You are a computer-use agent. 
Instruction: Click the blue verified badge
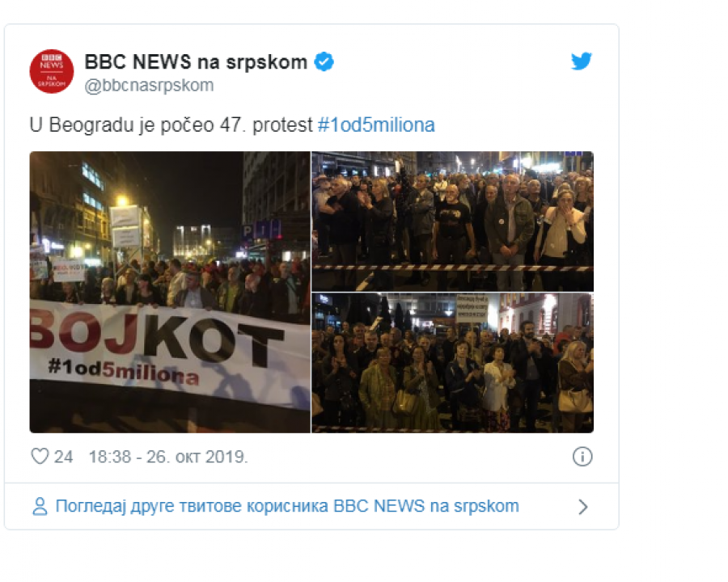pos(324,61)
